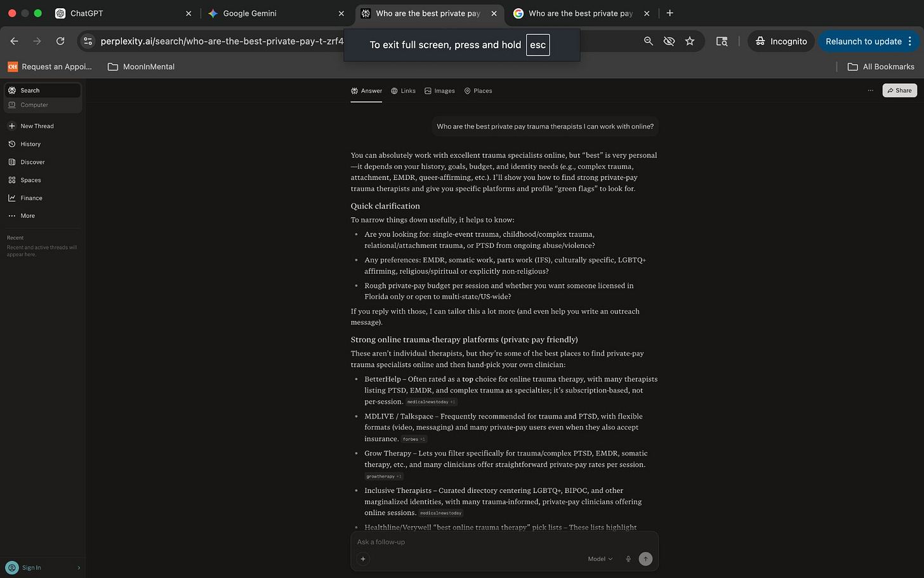Click the user's question bubble
Viewport: 924px width, 578px height.
(x=545, y=126)
